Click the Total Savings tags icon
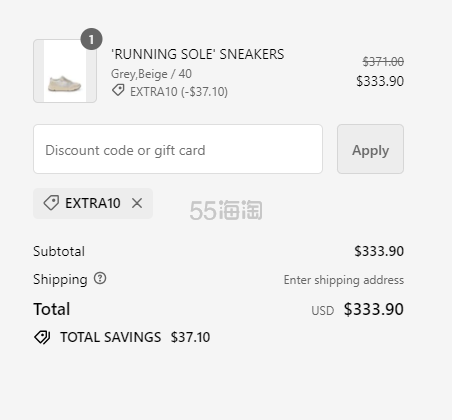The height and width of the screenshot is (420, 452). [x=42, y=337]
